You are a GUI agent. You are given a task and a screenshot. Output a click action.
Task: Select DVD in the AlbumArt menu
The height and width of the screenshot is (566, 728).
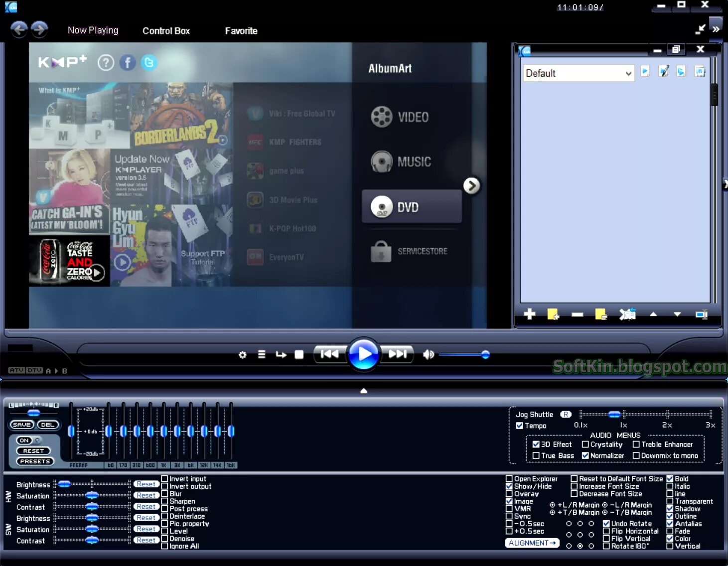pyautogui.click(x=412, y=206)
